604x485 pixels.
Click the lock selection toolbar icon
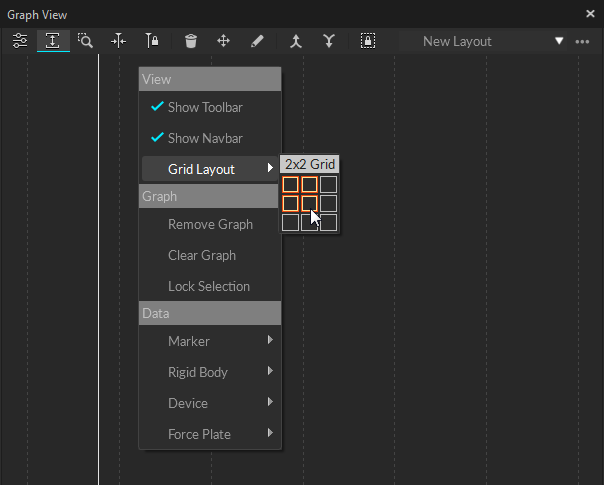pyautogui.click(x=368, y=41)
